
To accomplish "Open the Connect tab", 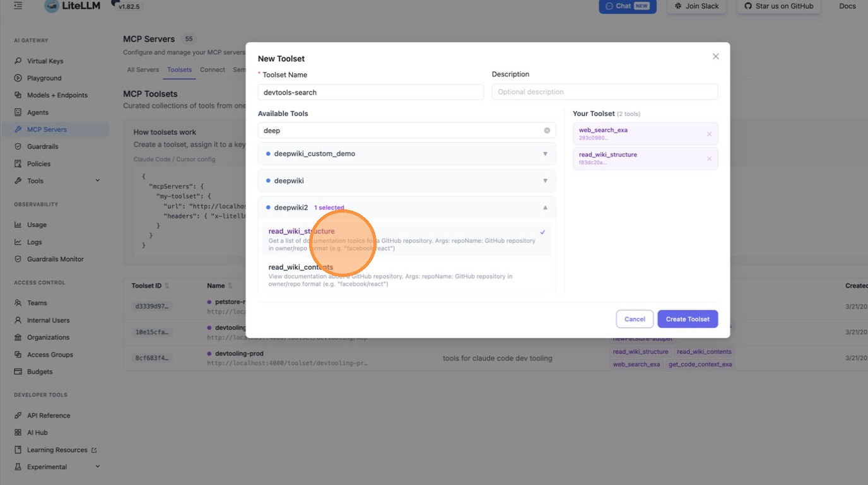I will click(213, 69).
